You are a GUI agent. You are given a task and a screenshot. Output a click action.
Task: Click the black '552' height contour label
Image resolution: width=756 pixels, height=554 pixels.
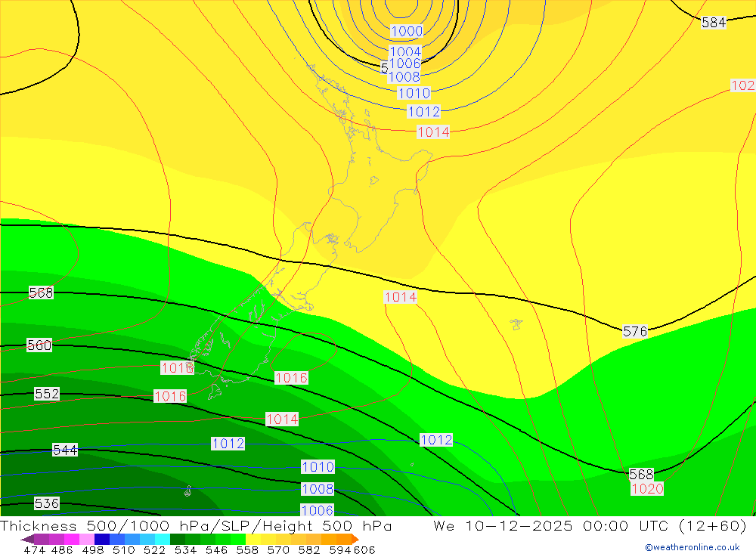click(x=47, y=394)
